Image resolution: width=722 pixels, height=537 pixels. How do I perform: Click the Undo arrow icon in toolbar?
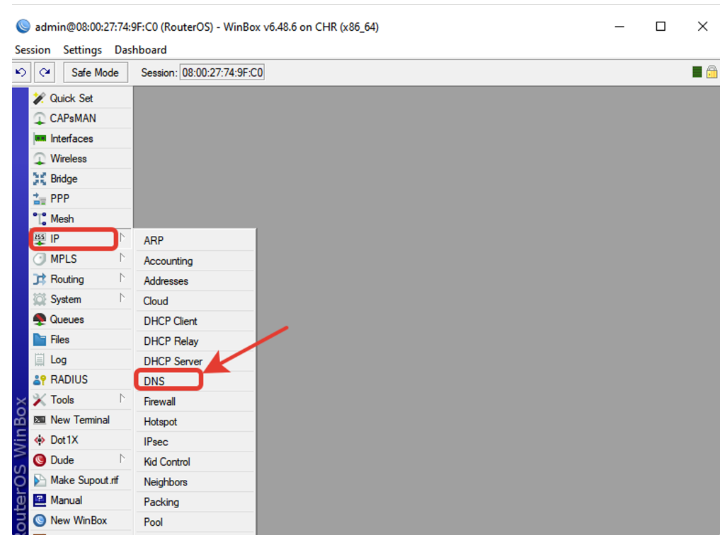pos(21,72)
